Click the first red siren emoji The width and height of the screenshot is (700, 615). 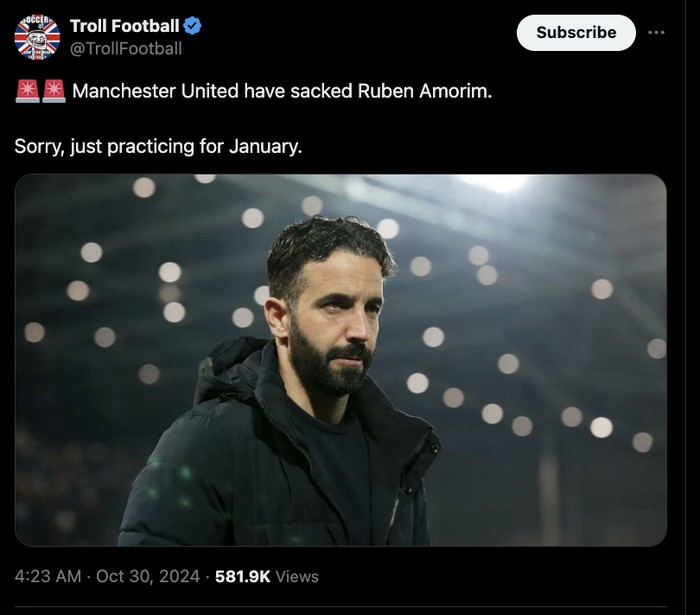26,92
